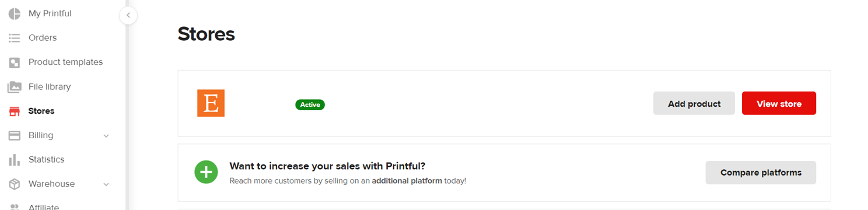Expand the Warehouse submenu chevron
Viewport: 868px width, 210px height.
106,184
